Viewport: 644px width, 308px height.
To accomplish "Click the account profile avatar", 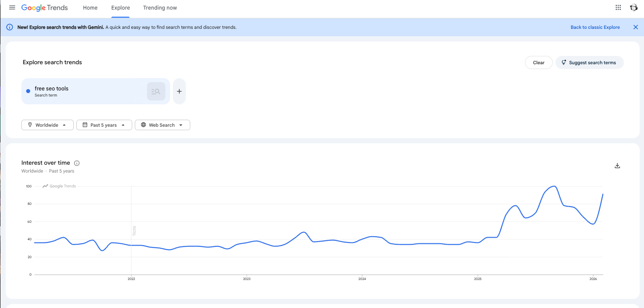I will [x=634, y=7].
